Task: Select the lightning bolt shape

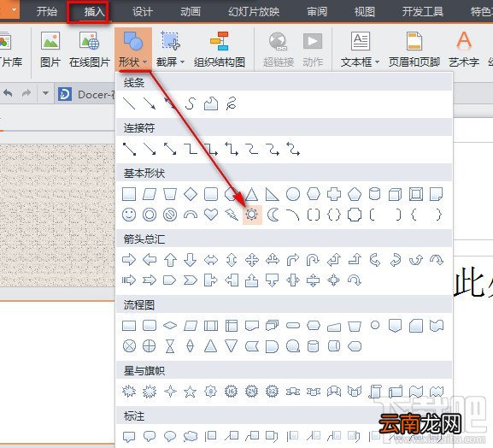Action: coord(232,215)
